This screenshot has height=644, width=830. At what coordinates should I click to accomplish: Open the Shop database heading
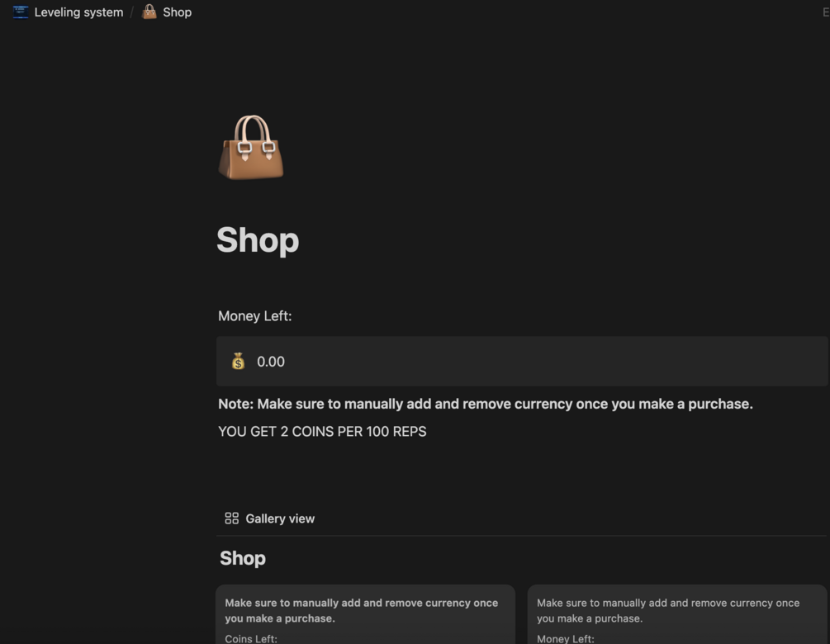click(243, 558)
